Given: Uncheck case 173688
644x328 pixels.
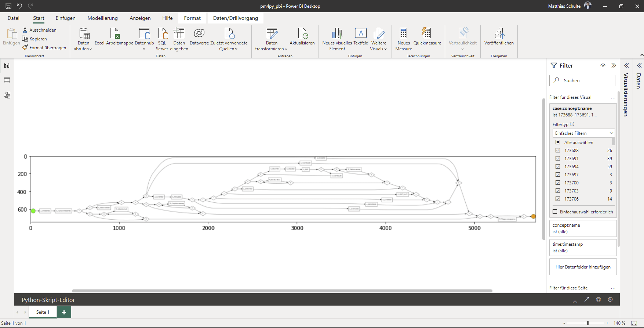Looking at the screenshot, I should pos(558,151).
